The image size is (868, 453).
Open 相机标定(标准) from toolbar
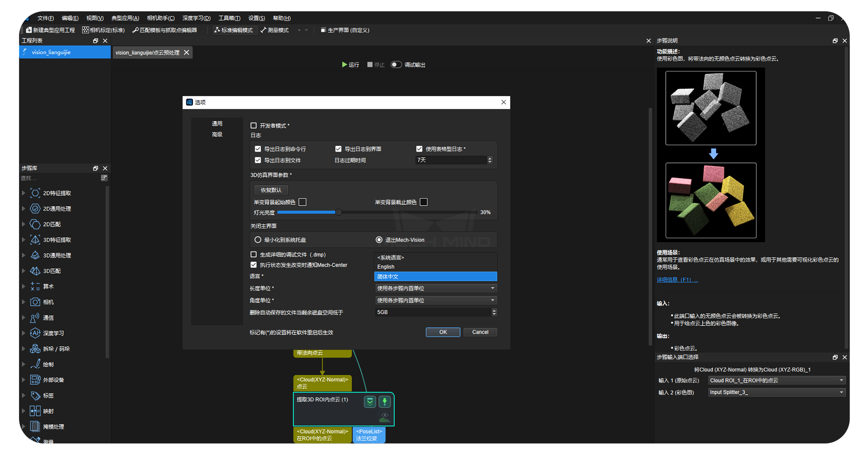[x=104, y=30]
